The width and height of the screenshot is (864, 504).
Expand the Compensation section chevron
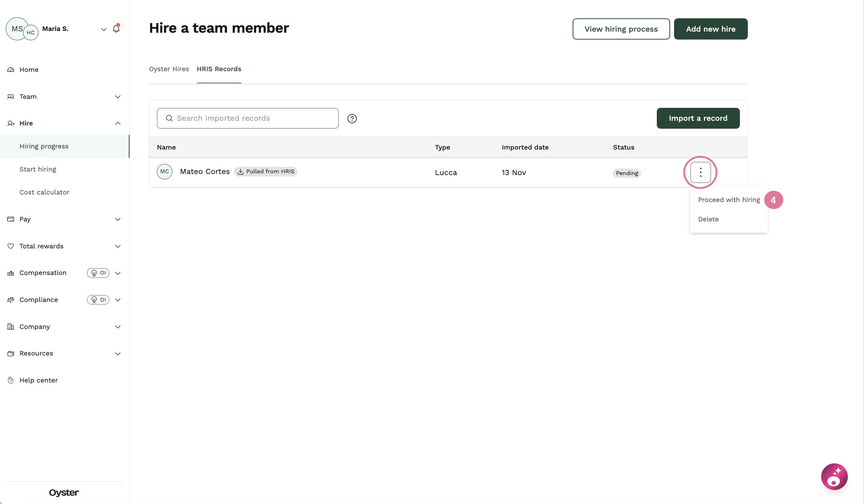point(118,273)
